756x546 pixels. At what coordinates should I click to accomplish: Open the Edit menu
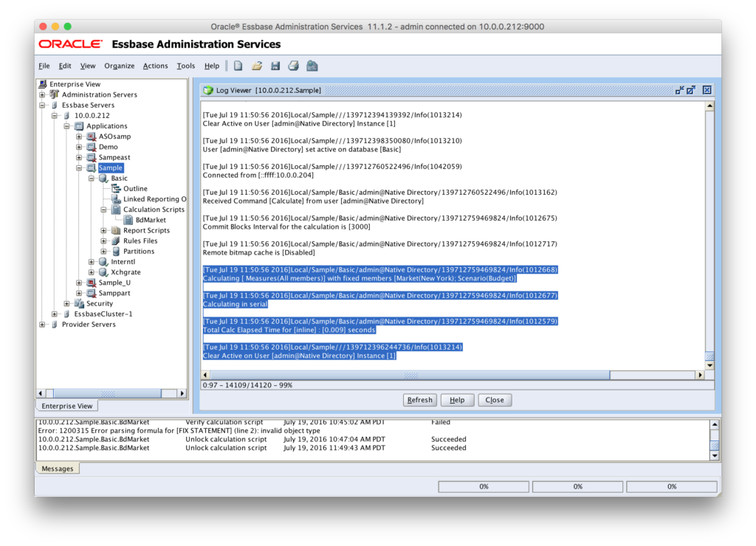65,66
